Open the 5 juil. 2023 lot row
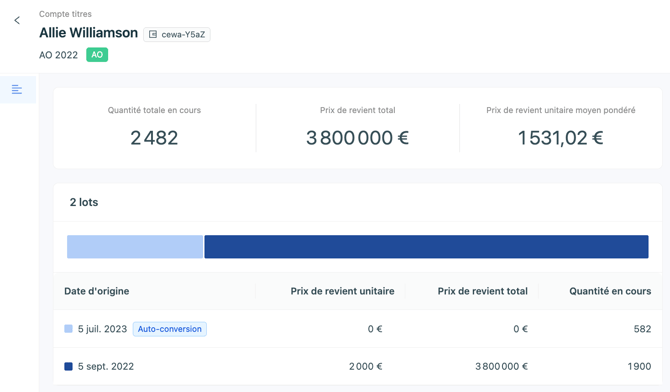This screenshot has width=670, height=392. pyautogui.click(x=358, y=329)
